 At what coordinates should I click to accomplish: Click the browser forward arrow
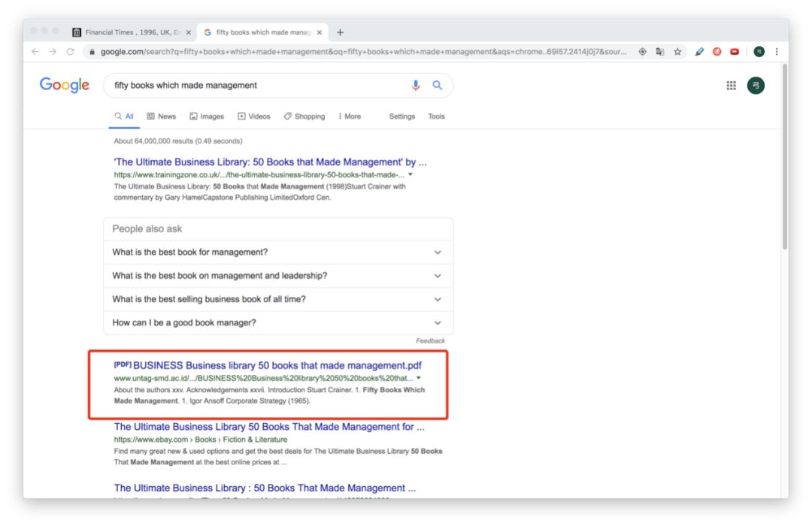[x=53, y=52]
